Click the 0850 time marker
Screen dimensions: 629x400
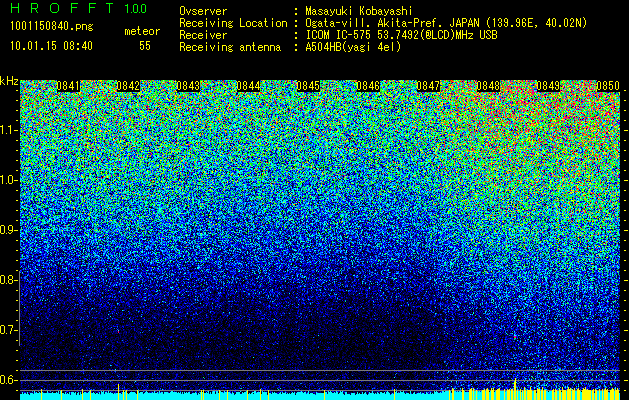click(608, 86)
